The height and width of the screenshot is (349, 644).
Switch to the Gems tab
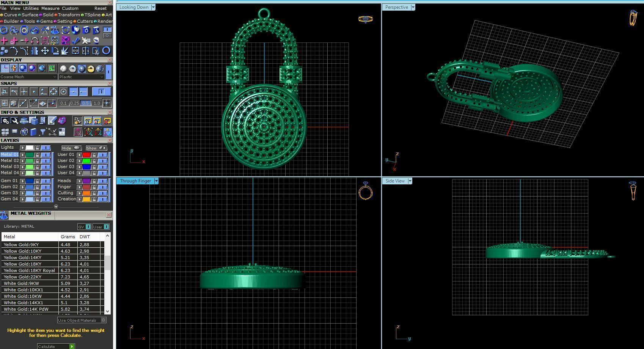tap(46, 21)
